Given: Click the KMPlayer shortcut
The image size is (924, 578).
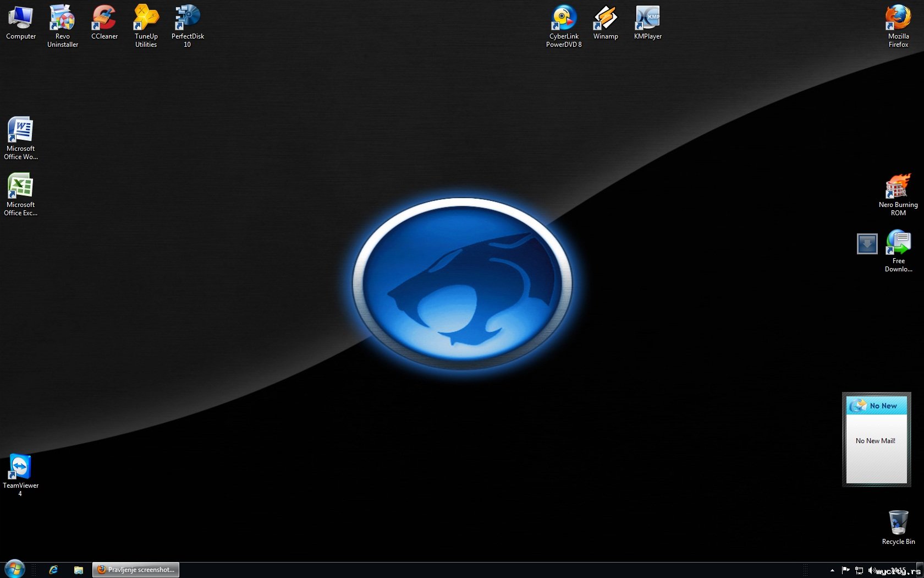Looking at the screenshot, I should 648,23.
